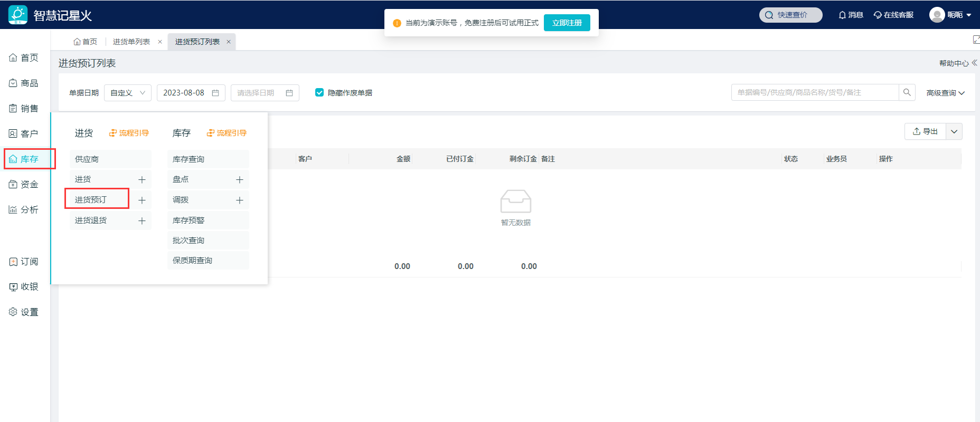Click the search box for 单据编号

click(x=814, y=92)
